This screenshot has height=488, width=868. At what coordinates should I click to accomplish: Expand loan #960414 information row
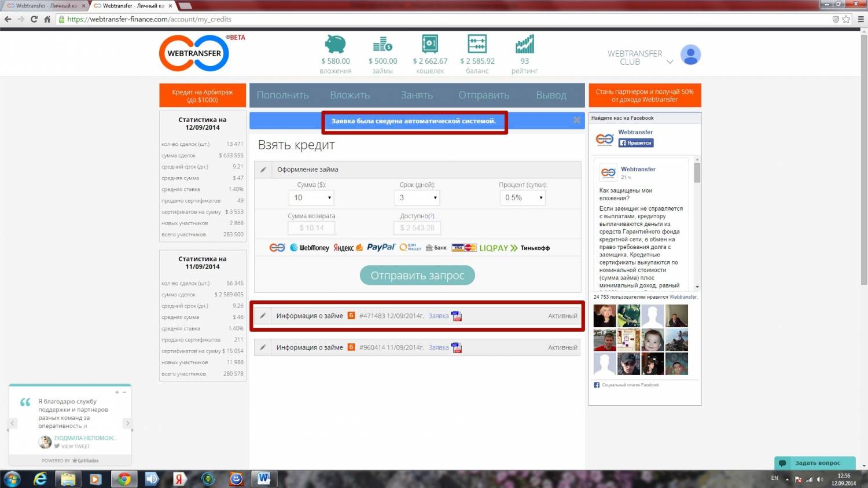click(417, 347)
